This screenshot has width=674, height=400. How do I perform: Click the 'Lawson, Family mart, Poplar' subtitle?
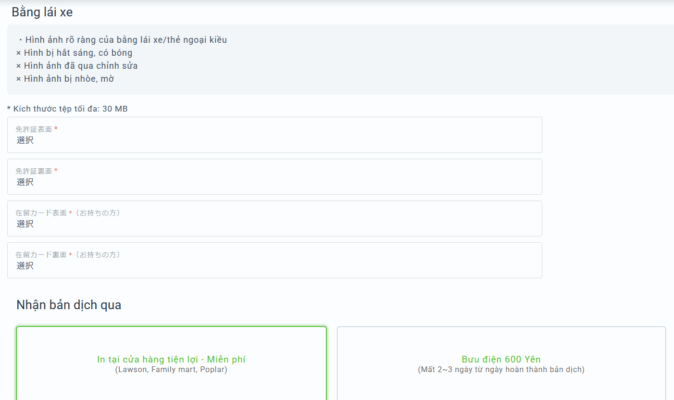[x=171, y=370]
